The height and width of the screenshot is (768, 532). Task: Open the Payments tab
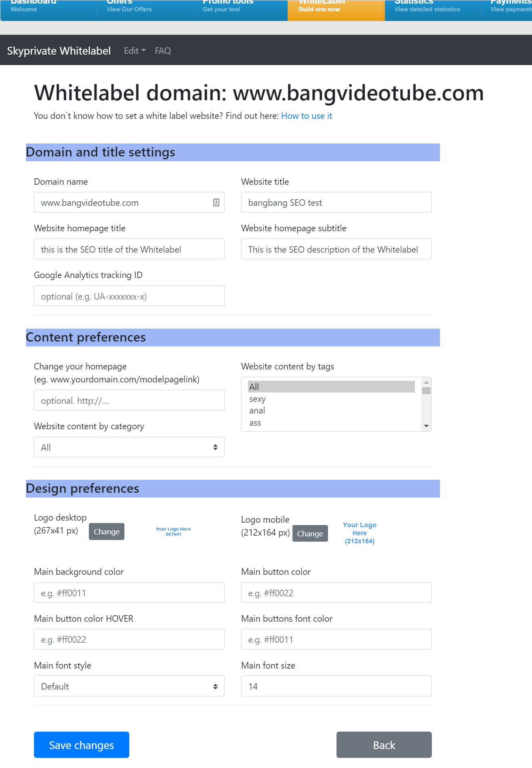[507, 10]
